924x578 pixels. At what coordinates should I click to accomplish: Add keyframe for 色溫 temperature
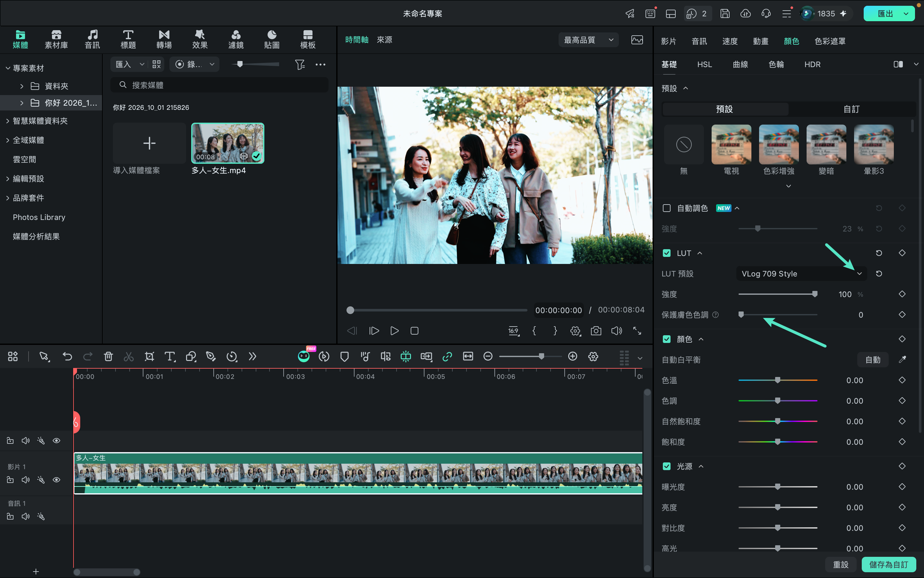pyautogui.click(x=902, y=380)
